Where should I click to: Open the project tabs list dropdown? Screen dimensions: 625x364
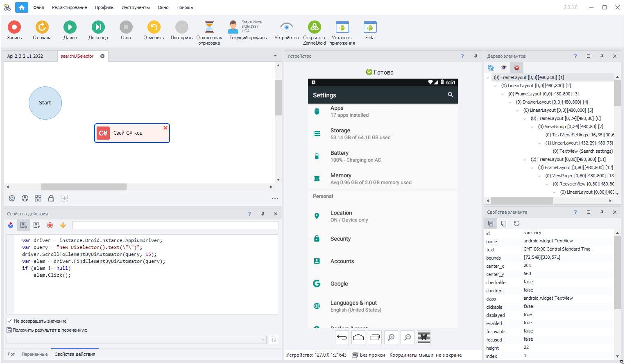coord(275,56)
